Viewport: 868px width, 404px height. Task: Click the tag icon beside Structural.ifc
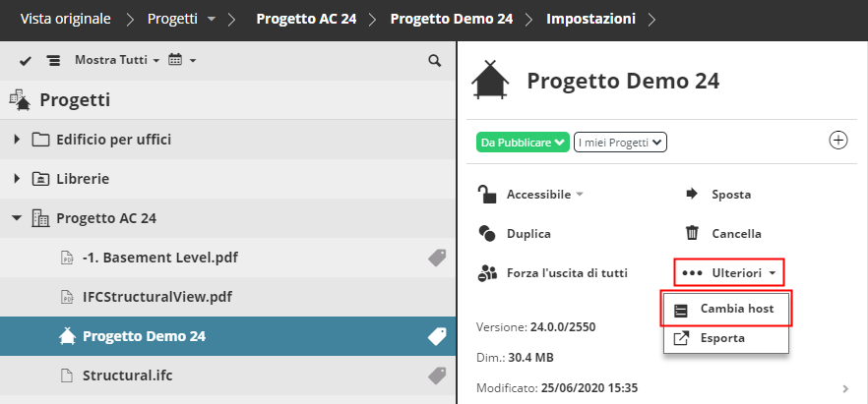(x=437, y=375)
